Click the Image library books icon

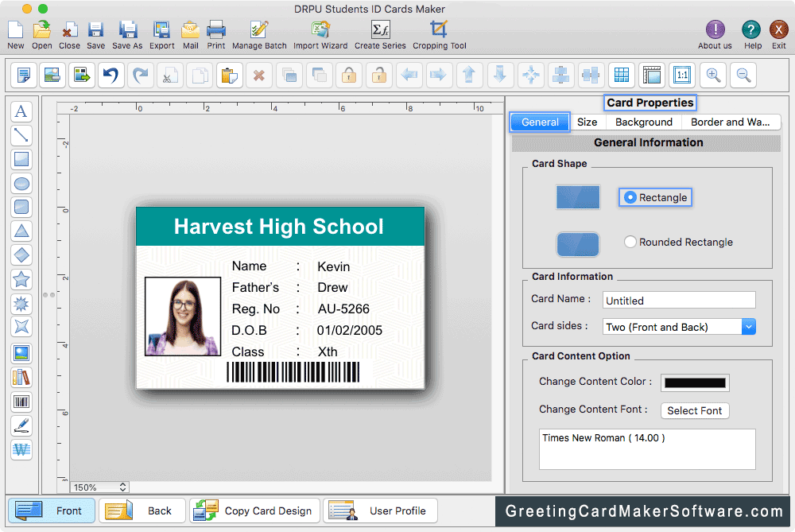pyautogui.click(x=21, y=378)
